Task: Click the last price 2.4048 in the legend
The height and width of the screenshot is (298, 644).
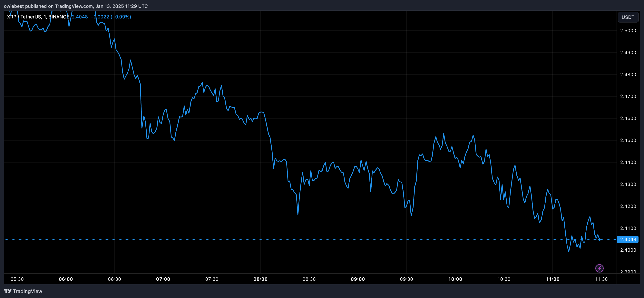Action: click(x=80, y=17)
